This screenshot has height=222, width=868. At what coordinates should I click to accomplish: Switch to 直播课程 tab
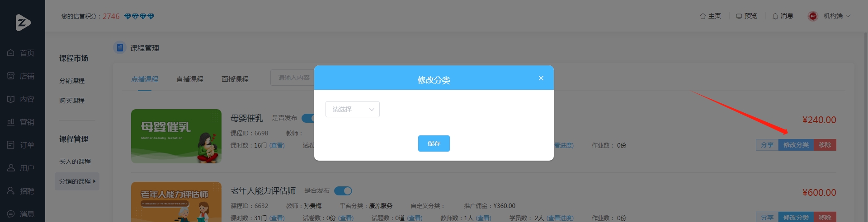[190, 79]
